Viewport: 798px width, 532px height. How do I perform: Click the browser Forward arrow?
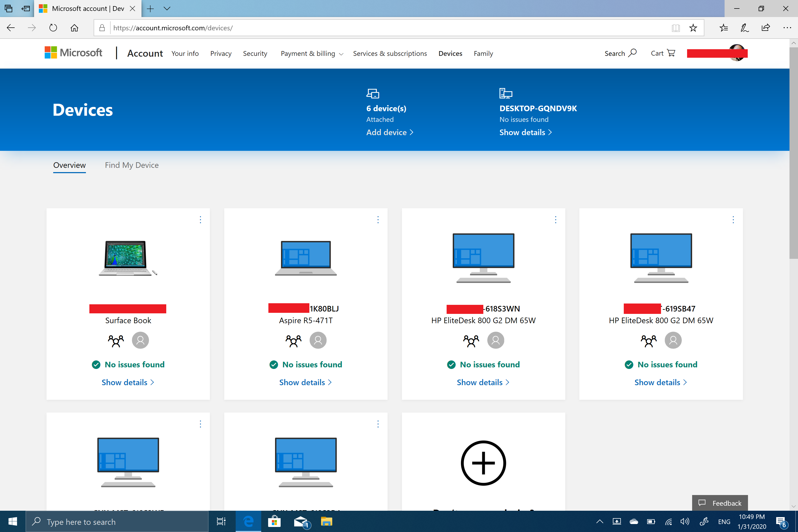point(32,28)
